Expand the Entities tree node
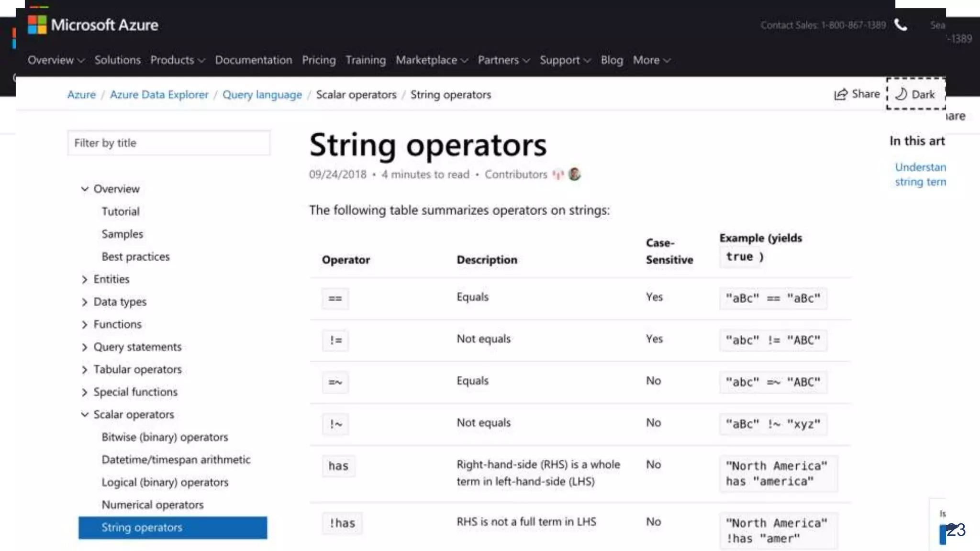Image resolution: width=980 pixels, height=551 pixels. click(85, 279)
